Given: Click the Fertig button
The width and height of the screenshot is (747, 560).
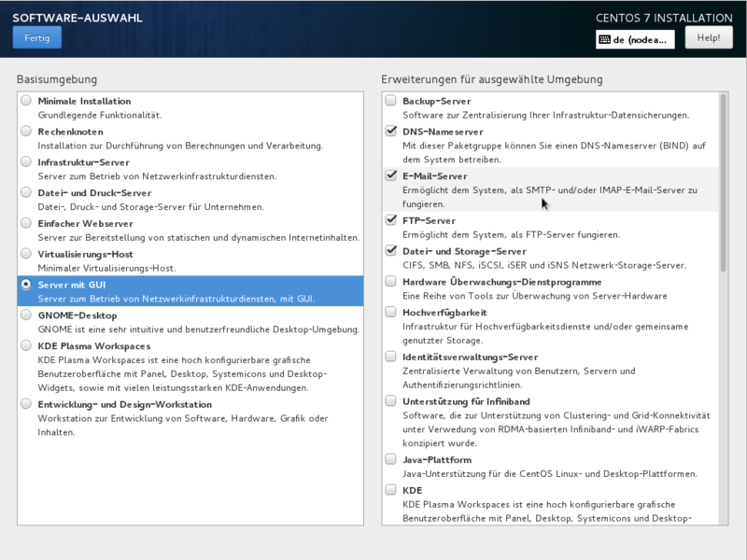Looking at the screenshot, I should click(x=36, y=37).
